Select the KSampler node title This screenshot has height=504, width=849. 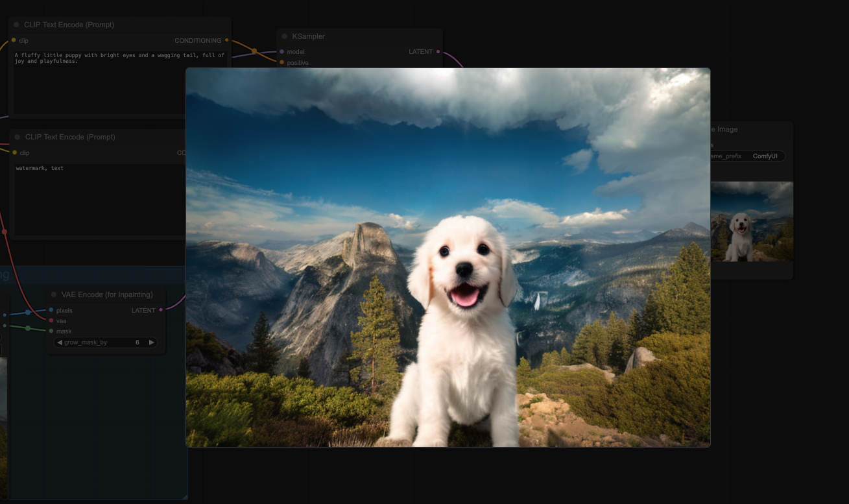click(x=309, y=36)
